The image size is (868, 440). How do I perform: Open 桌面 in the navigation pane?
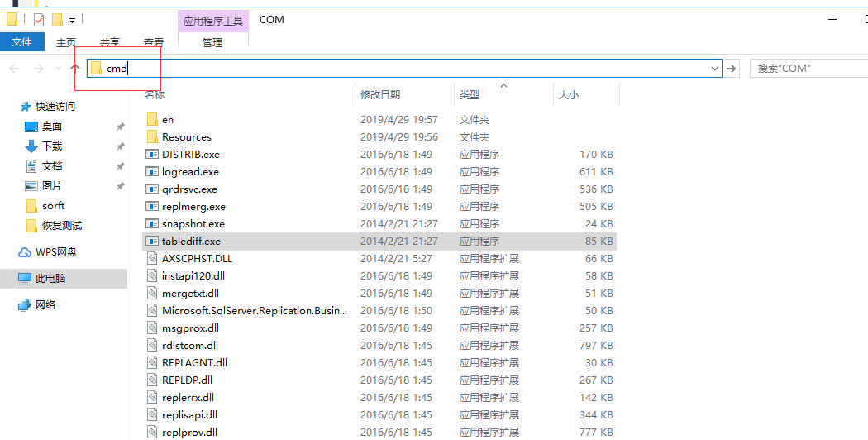pyautogui.click(x=52, y=127)
